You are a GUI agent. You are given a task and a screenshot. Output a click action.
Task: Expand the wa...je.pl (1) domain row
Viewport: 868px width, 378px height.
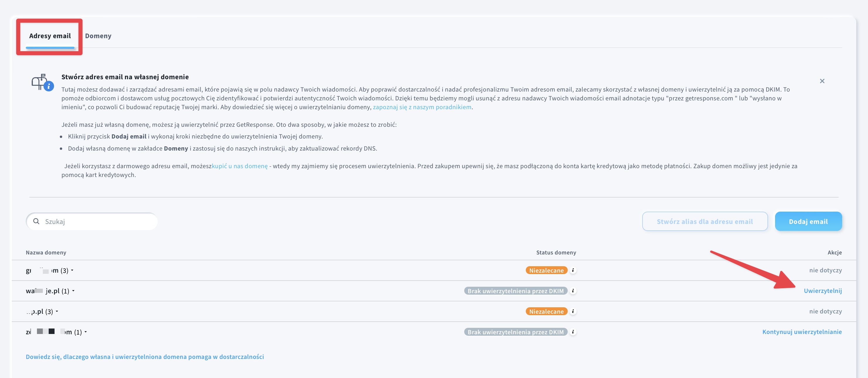point(73,291)
